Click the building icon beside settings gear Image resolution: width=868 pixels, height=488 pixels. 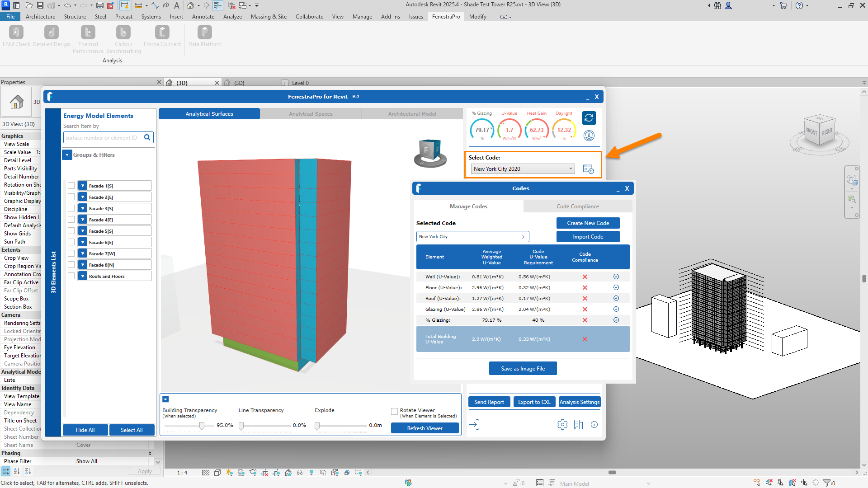(x=578, y=425)
